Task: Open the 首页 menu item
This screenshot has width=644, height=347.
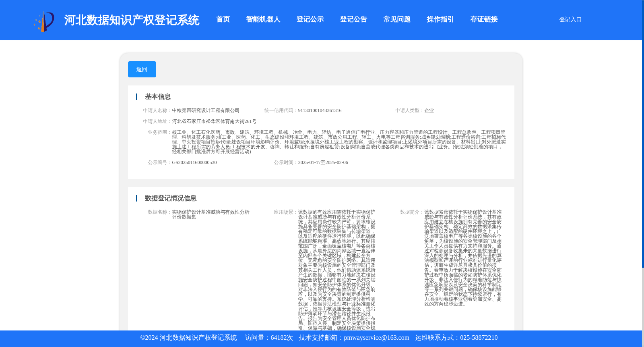Action: click(223, 19)
